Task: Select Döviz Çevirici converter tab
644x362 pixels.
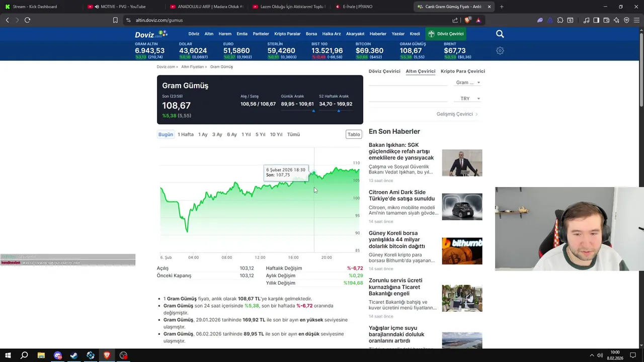Action: [x=384, y=71]
